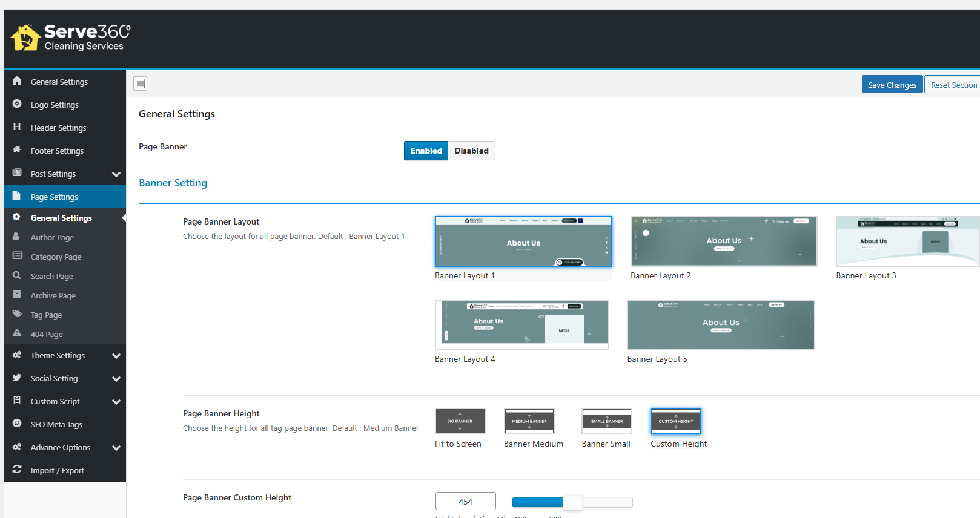
Task: Click the 404 Page warning icon
Action: tap(17, 333)
